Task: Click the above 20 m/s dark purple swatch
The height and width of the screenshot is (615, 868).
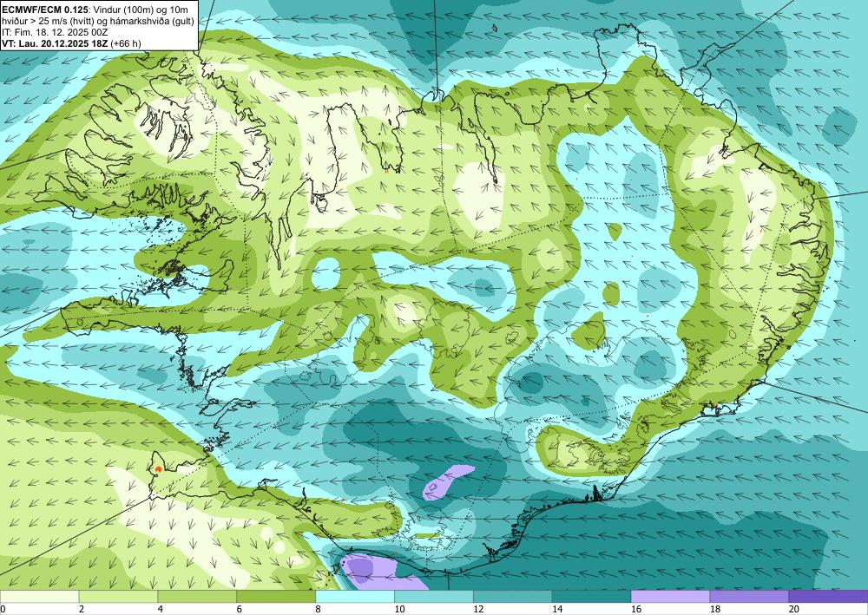Action: point(828,597)
